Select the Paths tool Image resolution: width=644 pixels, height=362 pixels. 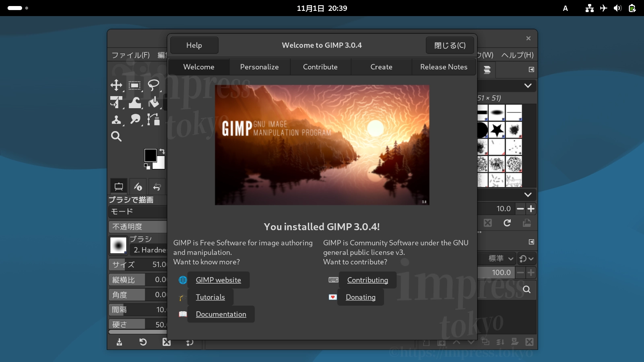click(153, 119)
